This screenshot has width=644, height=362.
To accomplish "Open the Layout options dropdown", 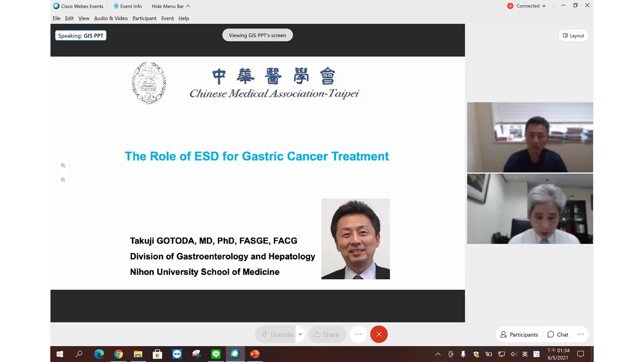I will (573, 36).
